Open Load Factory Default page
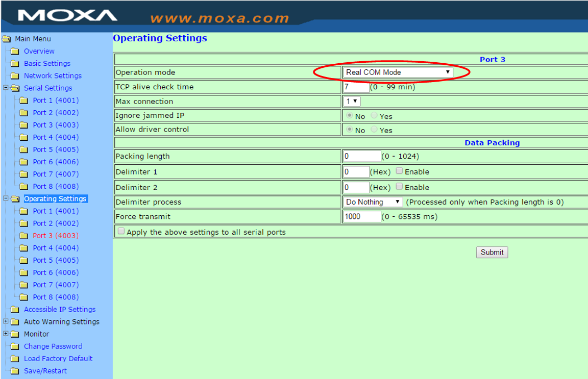Screen dimensions: 588x379 pos(58,359)
